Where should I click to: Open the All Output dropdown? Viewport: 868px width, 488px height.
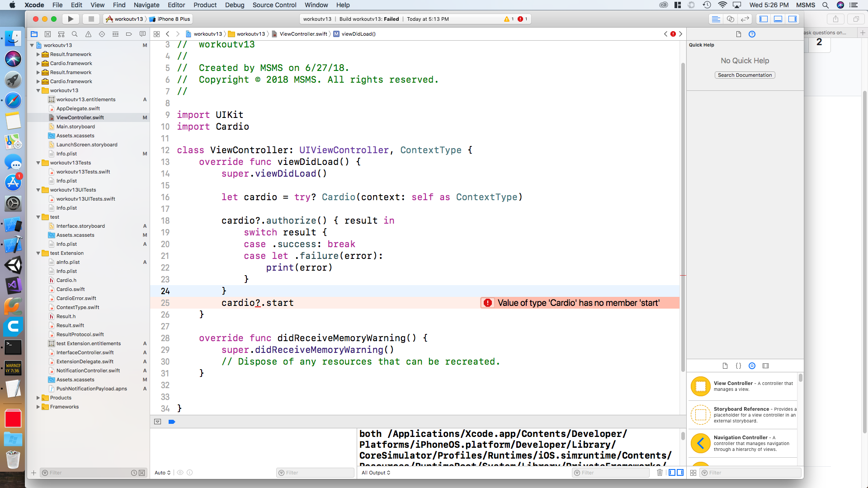[x=376, y=473]
